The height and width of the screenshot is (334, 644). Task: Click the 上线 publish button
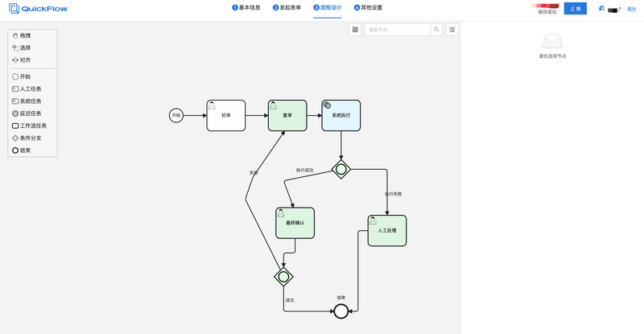575,9
